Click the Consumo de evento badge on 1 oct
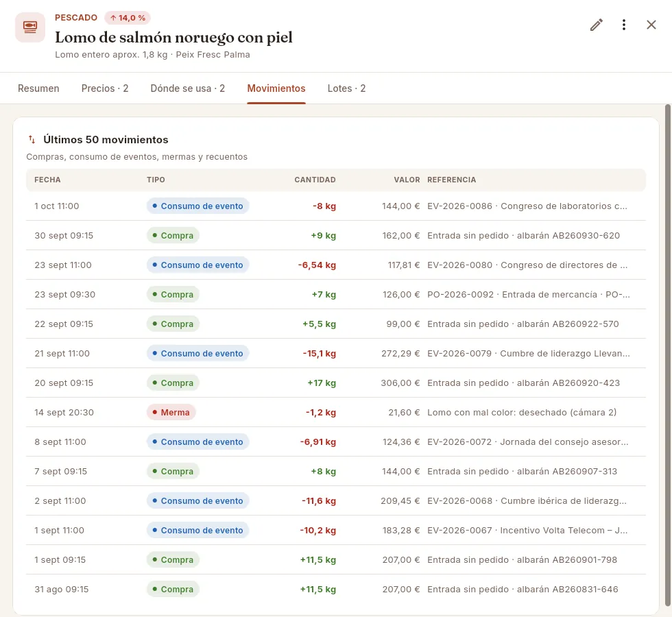Viewport: 672px width, 617px height. [198, 206]
